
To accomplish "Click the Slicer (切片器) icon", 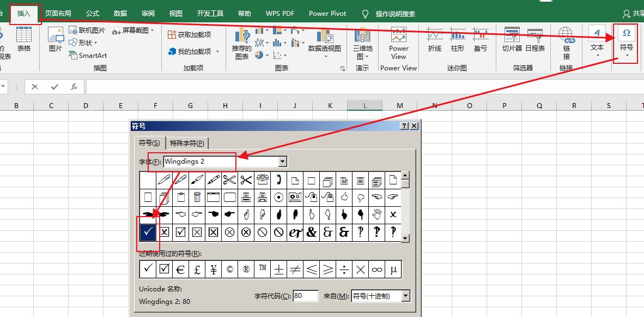I will tap(512, 40).
